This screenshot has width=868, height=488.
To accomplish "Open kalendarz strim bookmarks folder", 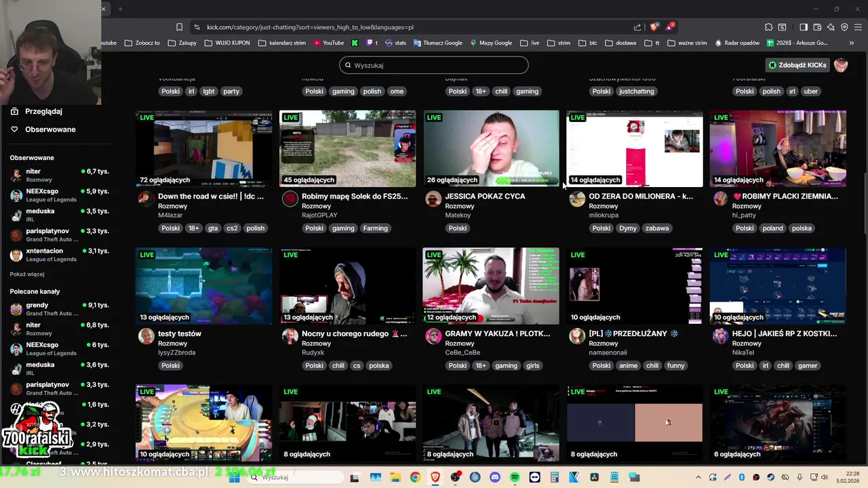I will click(x=281, y=43).
